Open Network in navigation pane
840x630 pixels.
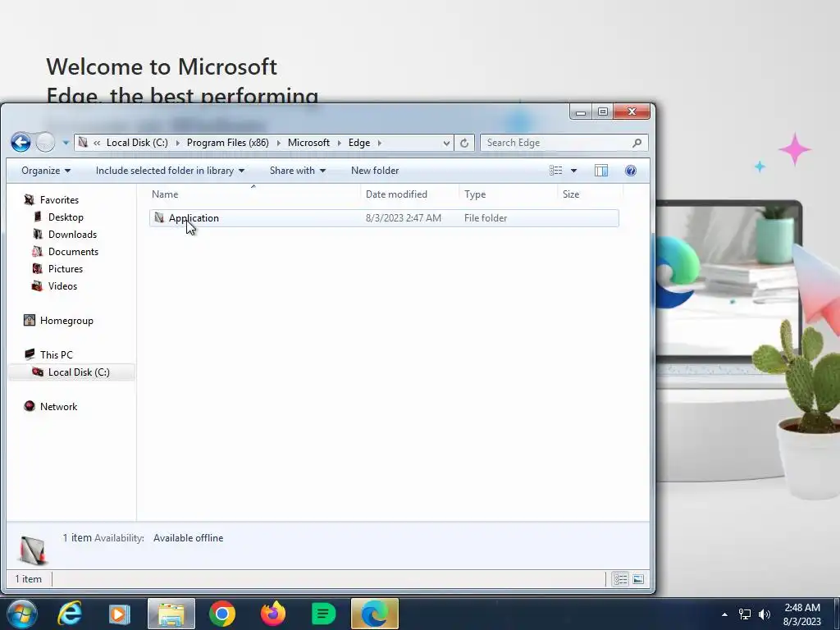[58, 407]
